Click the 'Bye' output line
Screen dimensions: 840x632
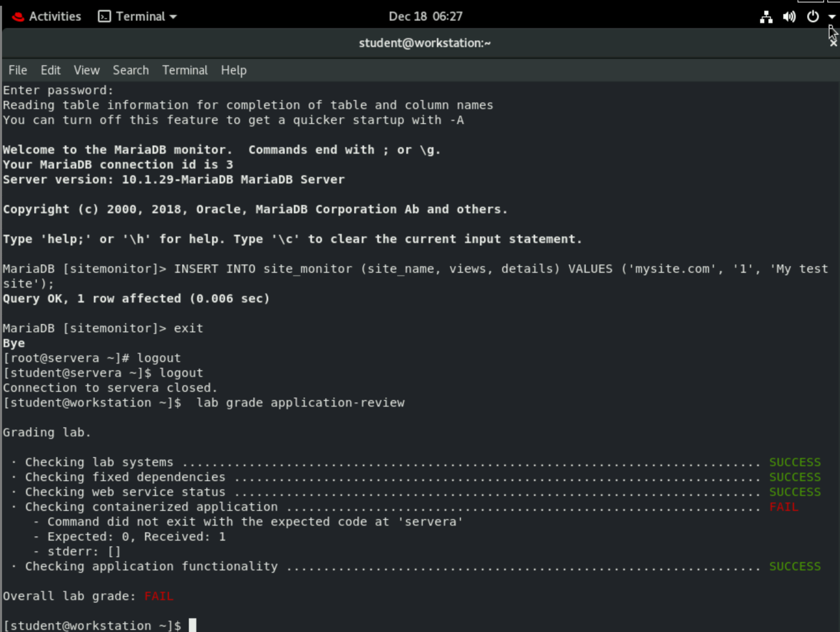(14, 343)
